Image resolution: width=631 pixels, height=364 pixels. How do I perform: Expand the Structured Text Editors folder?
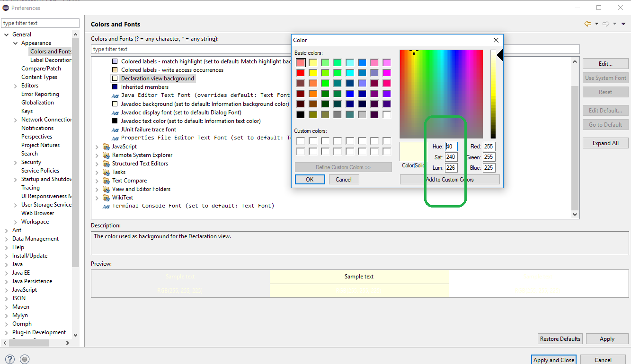(97, 164)
